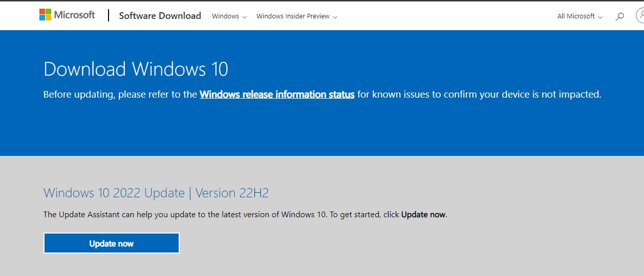This screenshot has width=644, height=276.
Task: Click the account sign-in avatar icon
Action: 640,16
